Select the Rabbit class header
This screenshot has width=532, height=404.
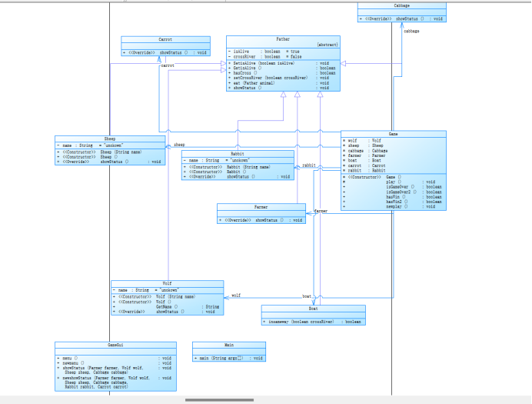(238, 154)
